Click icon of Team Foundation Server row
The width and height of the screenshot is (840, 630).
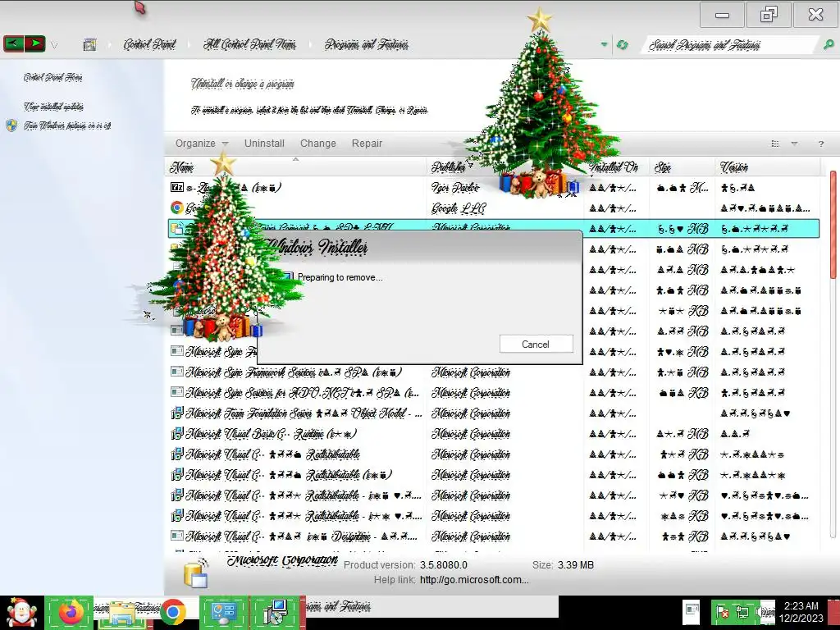tap(177, 413)
